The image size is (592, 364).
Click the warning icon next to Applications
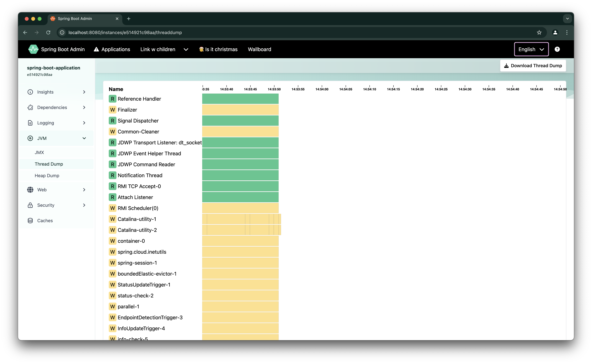point(96,49)
